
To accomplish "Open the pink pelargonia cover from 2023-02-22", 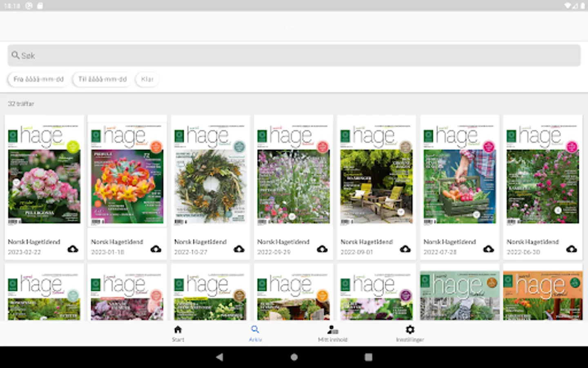I will pyautogui.click(x=44, y=174).
